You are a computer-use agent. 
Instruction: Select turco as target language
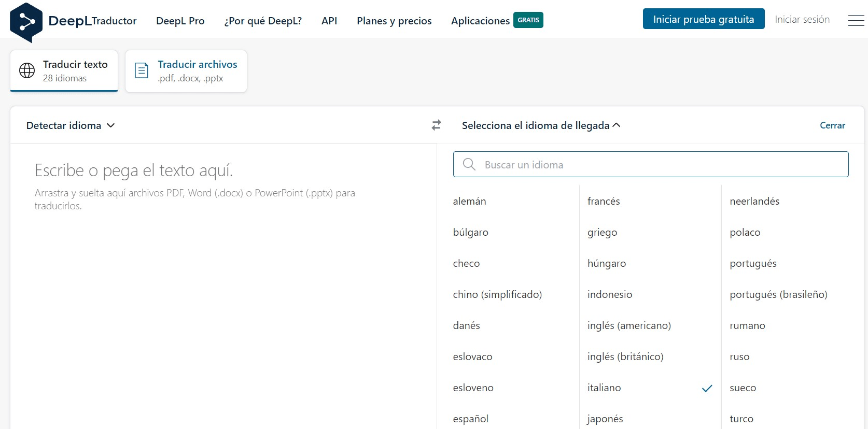[x=741, y=419]
